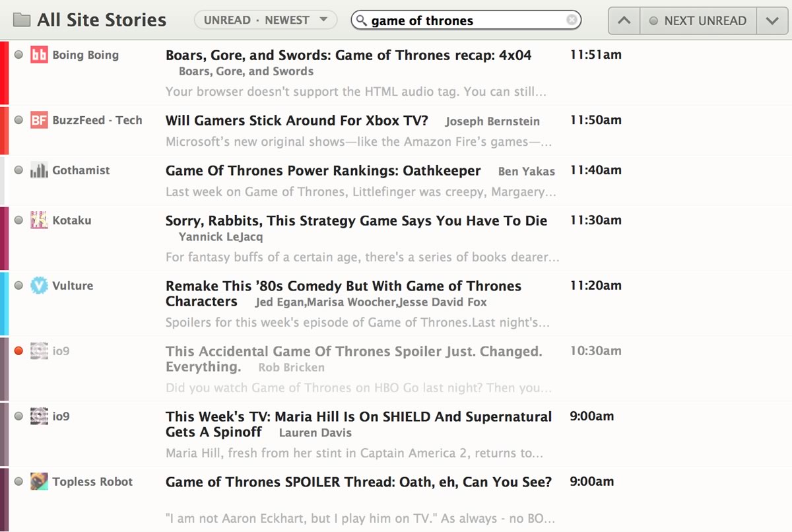Screen dimensions: 792x532
Task: Select the Game Of Thrones Power Rankings story
Action: [x=323, y=170]
